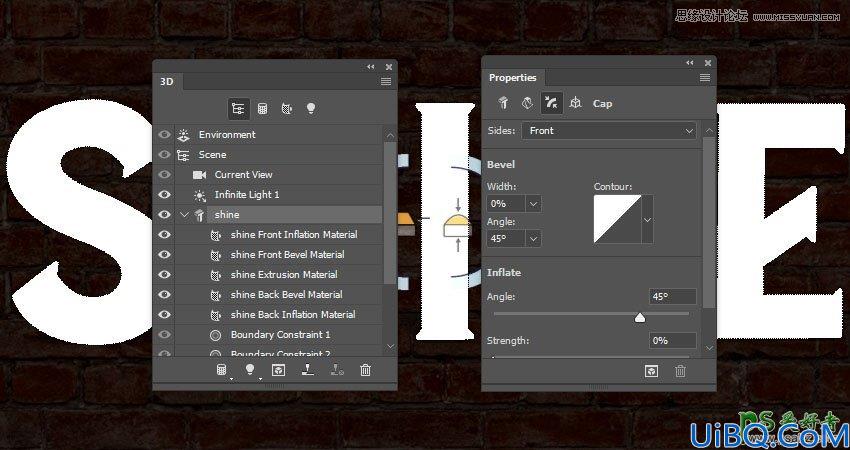Click the Infinite Light 1 sun icon
850x450 pixels.
(x=199, y=195)
